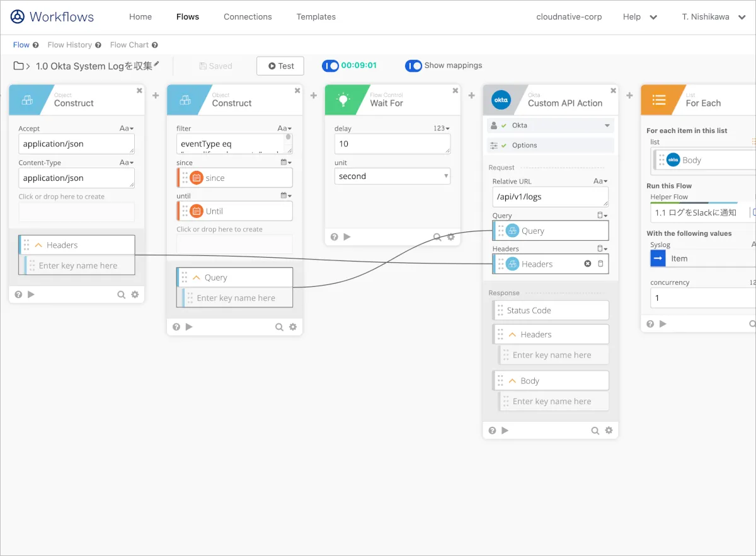This screenshot has width=756, height=556.
Task: Add card after Wait For card
Action: pyautogui.click(x=472, y=95)
